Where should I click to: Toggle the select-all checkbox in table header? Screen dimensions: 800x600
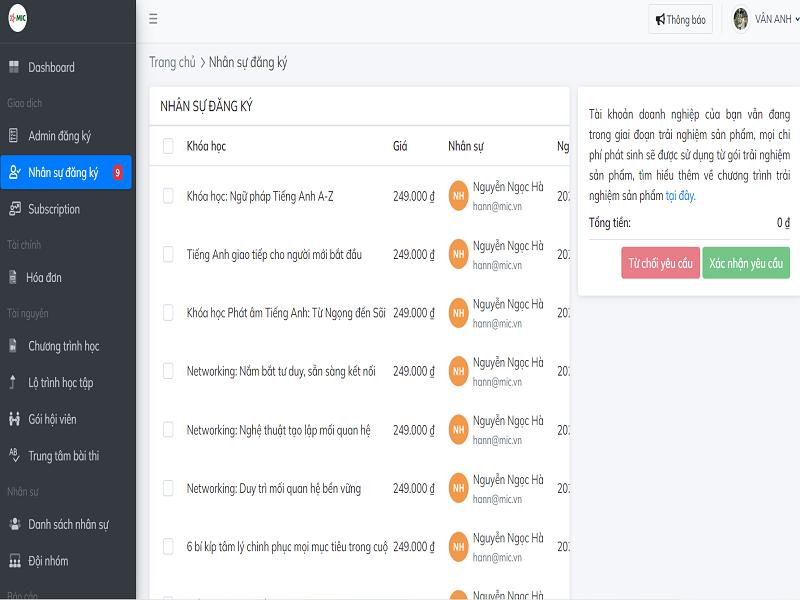(x=168, y=146)
